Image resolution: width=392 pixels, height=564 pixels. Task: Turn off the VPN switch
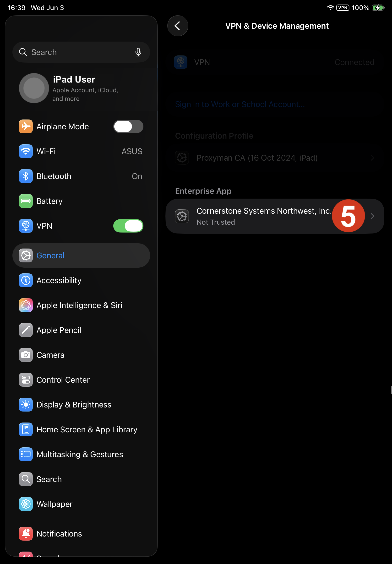pyautogui.click(x=128, y=226)
